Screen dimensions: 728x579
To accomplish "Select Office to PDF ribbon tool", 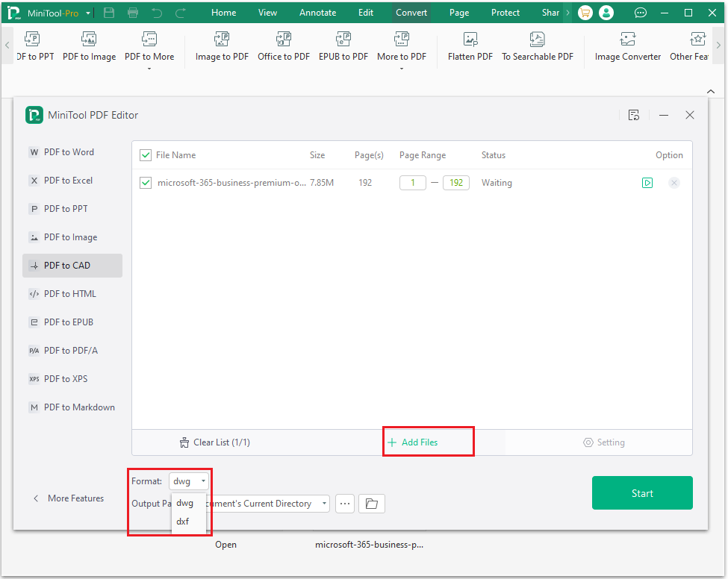I will point(284,46).
